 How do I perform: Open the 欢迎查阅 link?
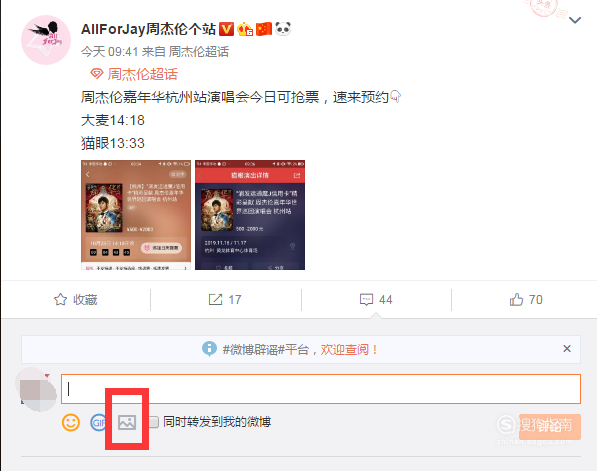pyautogui.click(x=345, y=350)
